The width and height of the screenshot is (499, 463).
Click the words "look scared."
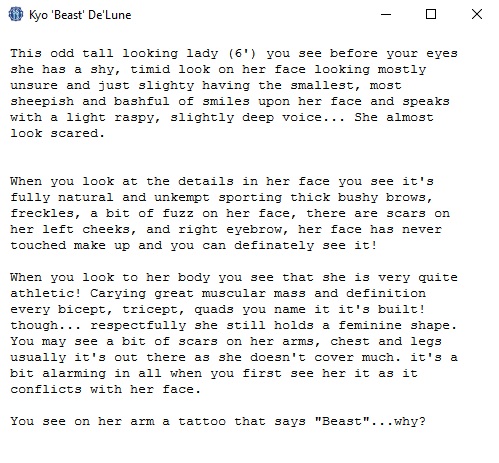pyautogui.click(x=57, y=133)
